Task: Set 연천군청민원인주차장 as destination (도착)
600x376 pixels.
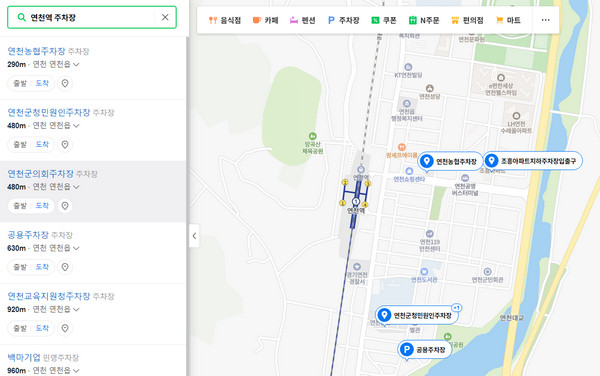Action: coord(42,144)
